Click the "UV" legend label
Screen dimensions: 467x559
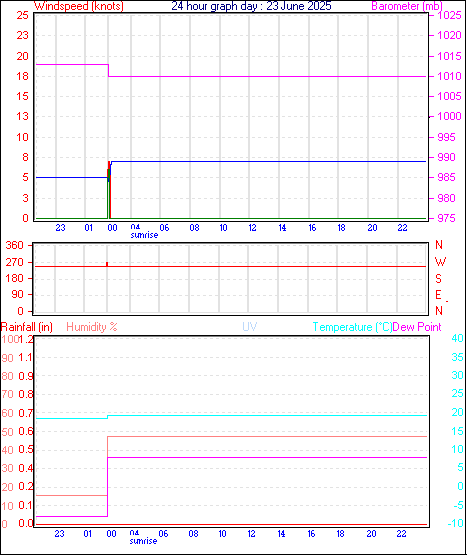pos(250,327)
